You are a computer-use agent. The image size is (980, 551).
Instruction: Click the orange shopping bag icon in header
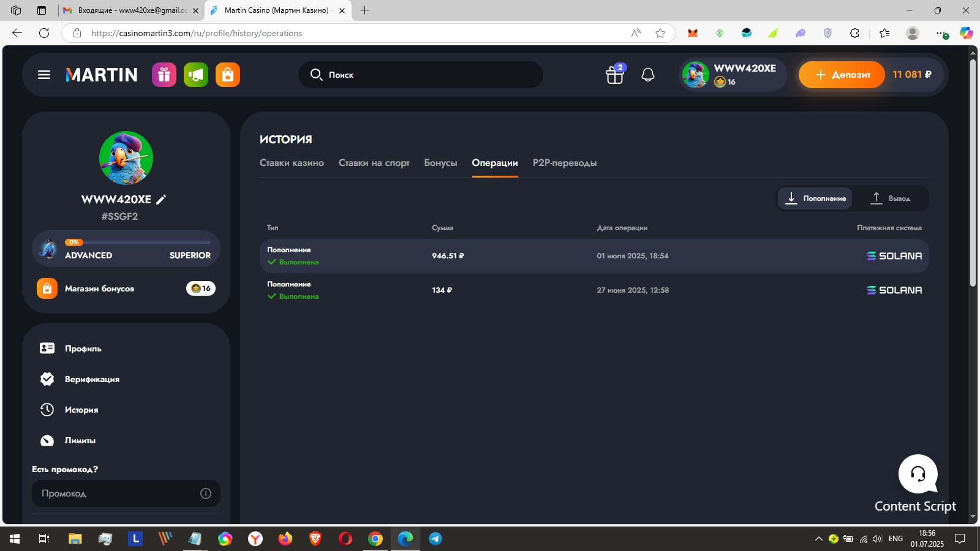(228, 75)
